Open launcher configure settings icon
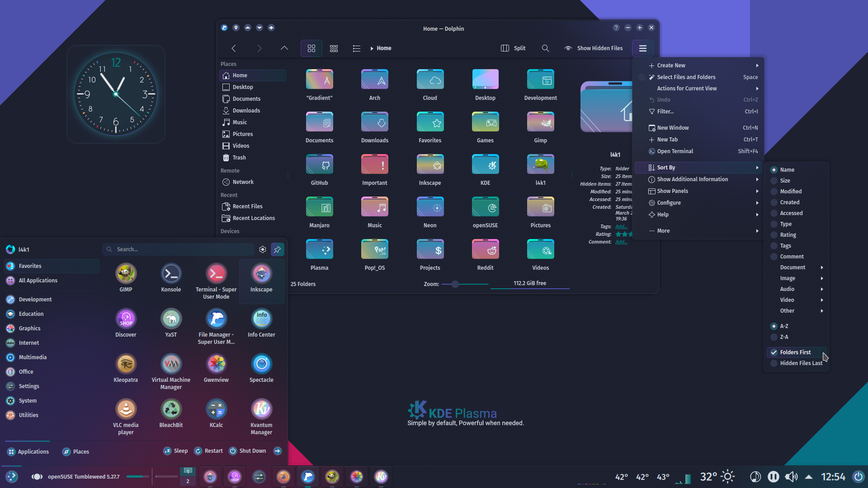This screenshot has width=868, height=488. pos(263,249)
